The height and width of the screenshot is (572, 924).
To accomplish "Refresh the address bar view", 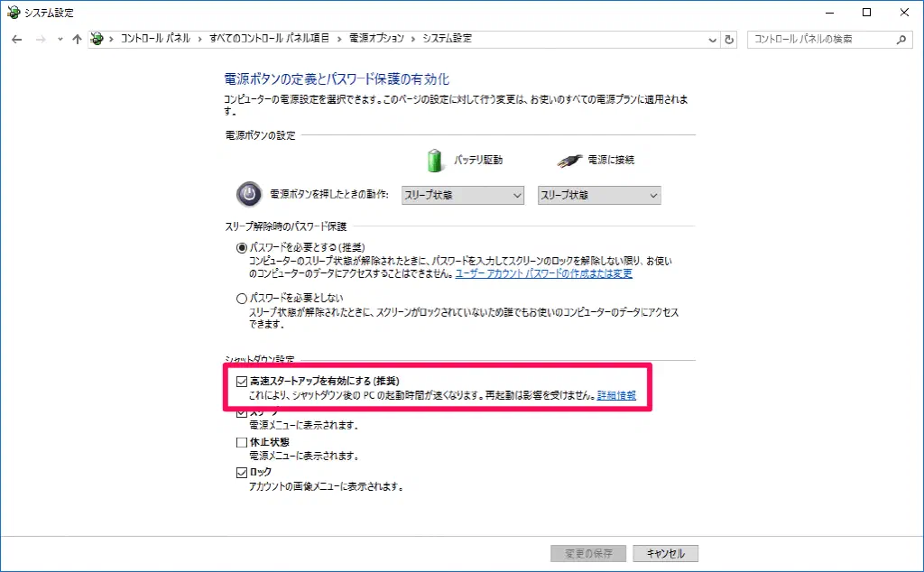I will (x=729, y=40).
